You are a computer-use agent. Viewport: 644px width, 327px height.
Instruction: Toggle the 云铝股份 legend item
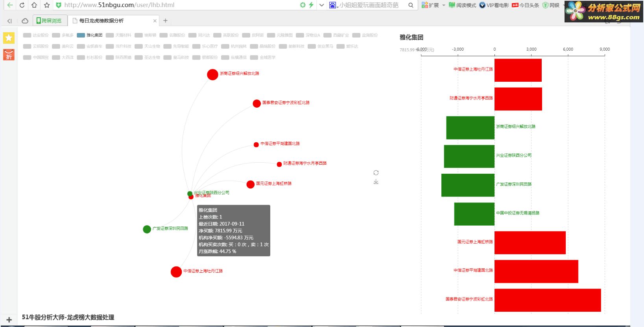click(x=36, y=46)
